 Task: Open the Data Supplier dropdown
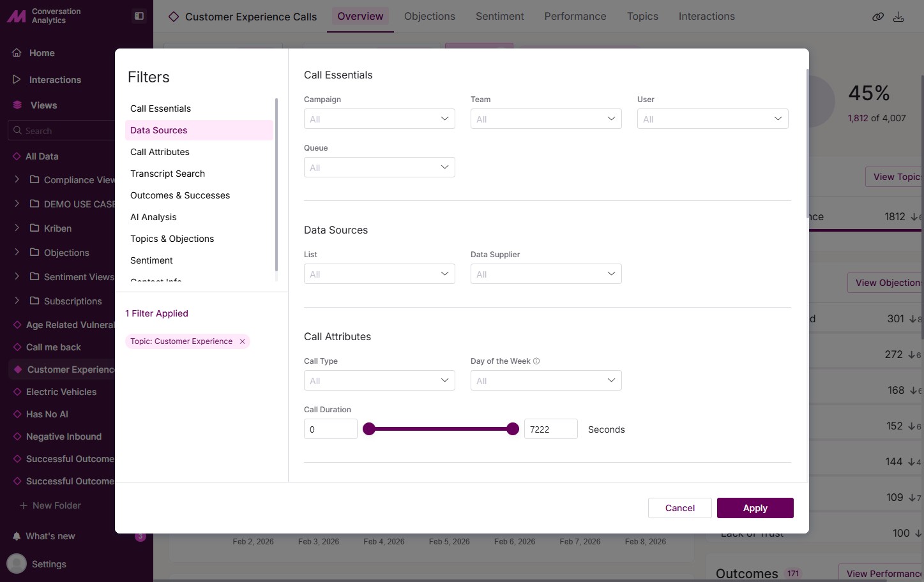tap(546, 274)
